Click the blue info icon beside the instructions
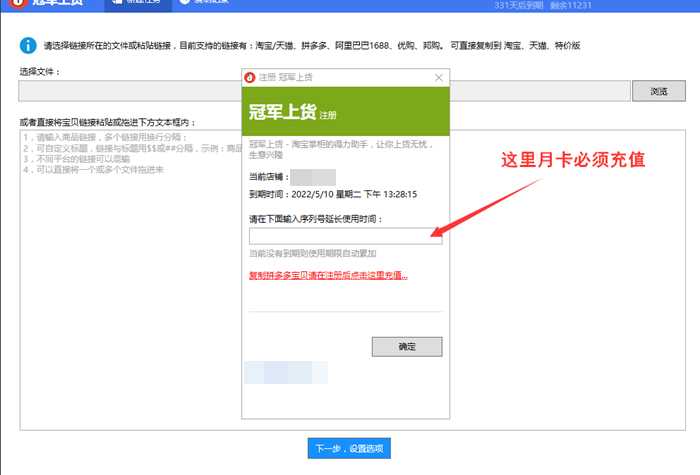The height and width of the screenshot is (475, 700). 27,46
